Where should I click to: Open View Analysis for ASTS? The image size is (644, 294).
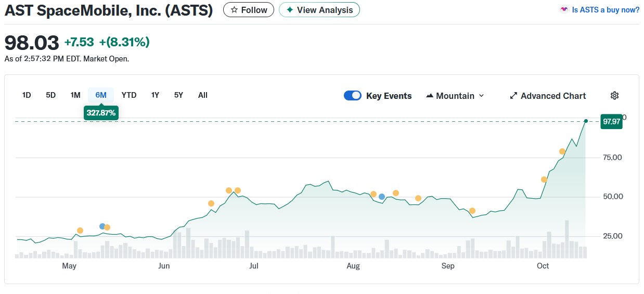tap(319, 10)
